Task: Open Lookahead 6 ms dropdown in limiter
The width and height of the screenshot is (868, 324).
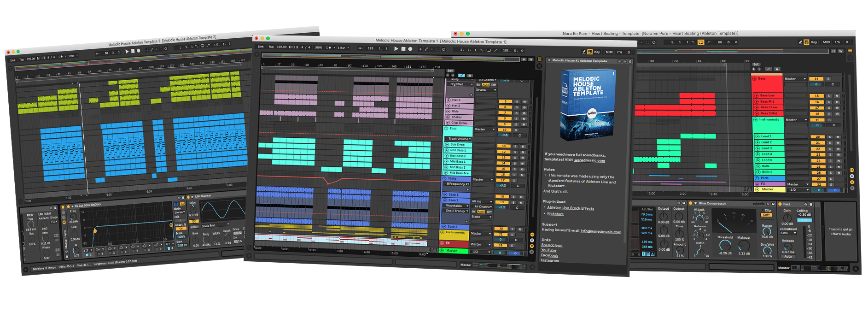Action: [788, 233]
